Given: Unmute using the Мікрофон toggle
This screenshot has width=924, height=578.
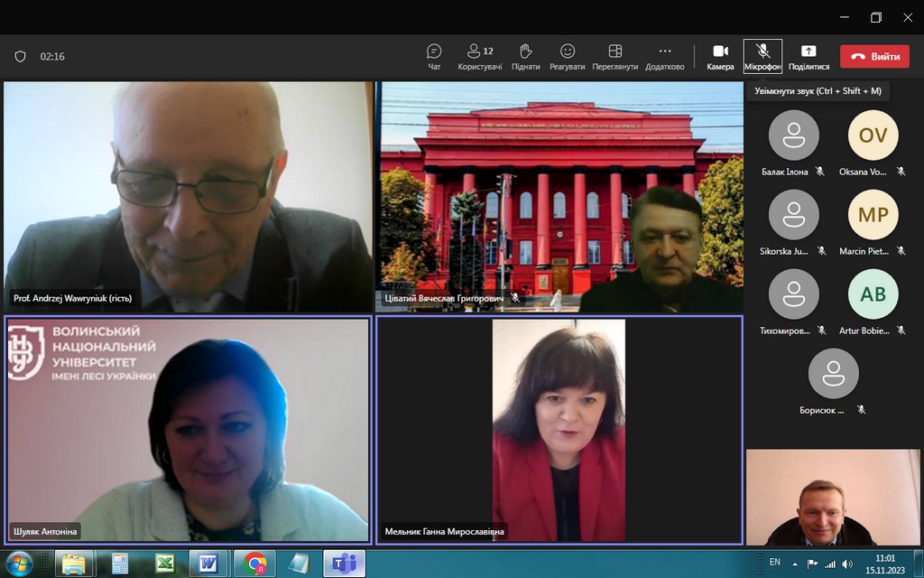Looking at the screenshot, I should click(x=762, y=56).
